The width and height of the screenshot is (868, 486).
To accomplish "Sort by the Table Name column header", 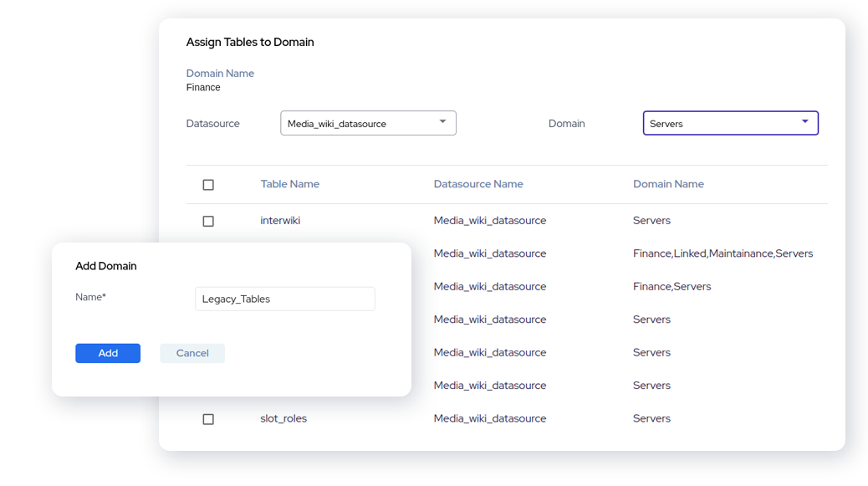I will tap(289, 184).
